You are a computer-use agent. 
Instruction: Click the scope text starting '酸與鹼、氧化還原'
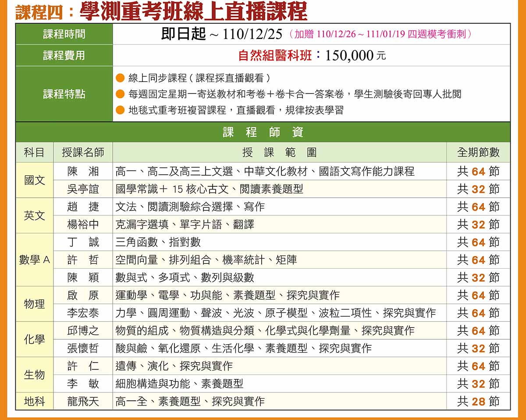tap(243, 349)
